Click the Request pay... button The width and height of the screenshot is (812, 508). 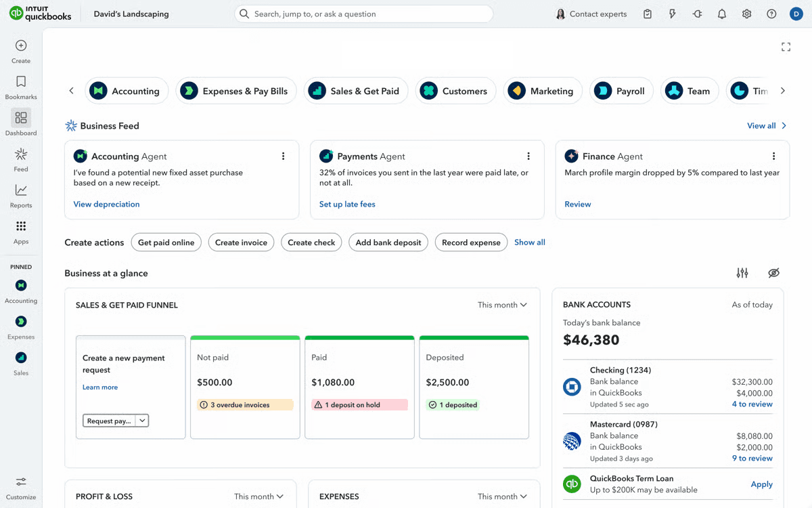[x=109, y=421]
